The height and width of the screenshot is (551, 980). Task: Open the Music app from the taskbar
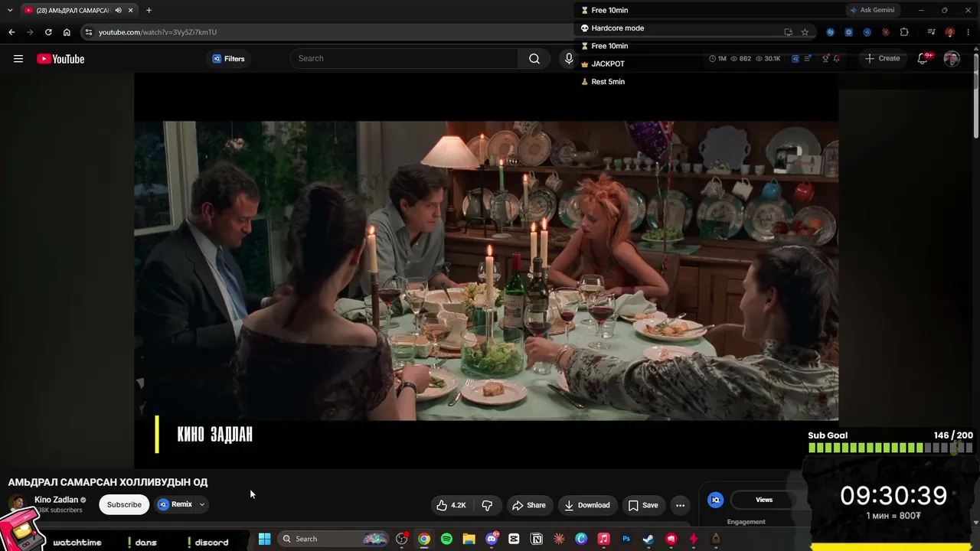603,539
